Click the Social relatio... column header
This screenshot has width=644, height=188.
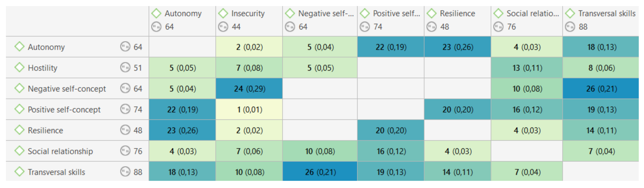(532, 13)
